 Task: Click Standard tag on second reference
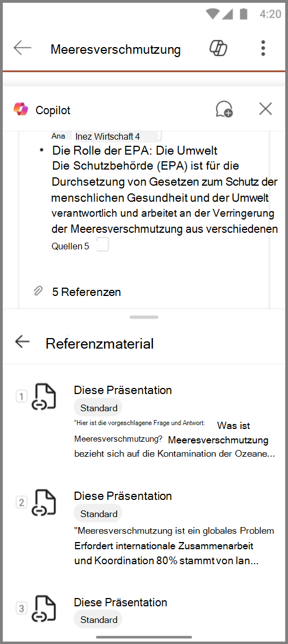pyautogui.click(x=99, y=514)
